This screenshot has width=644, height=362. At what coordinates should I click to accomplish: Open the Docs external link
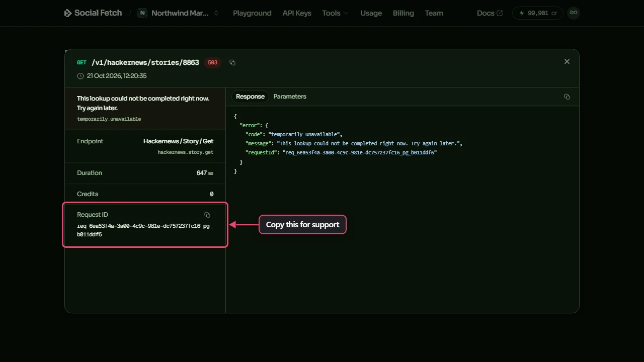coord(490,13)
